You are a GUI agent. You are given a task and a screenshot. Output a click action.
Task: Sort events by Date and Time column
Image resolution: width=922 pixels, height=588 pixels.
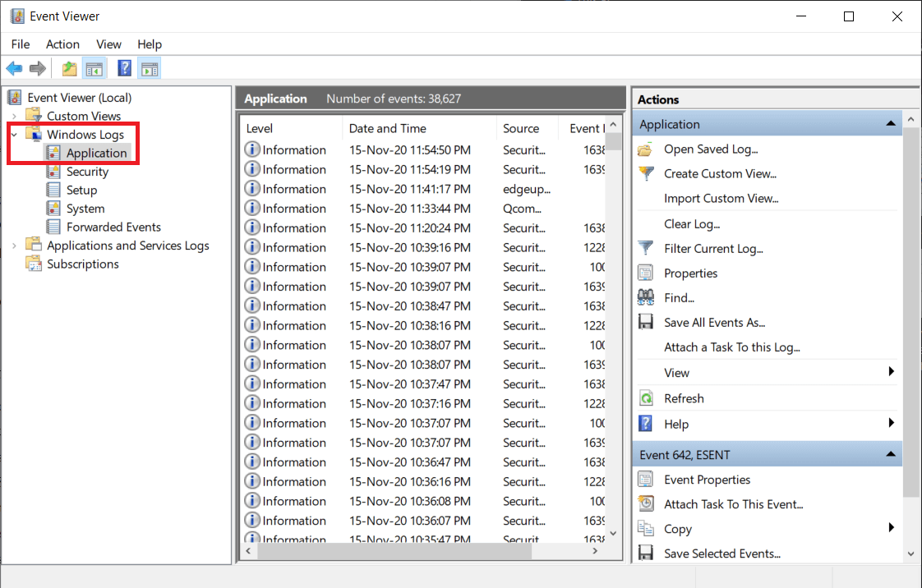387,128
